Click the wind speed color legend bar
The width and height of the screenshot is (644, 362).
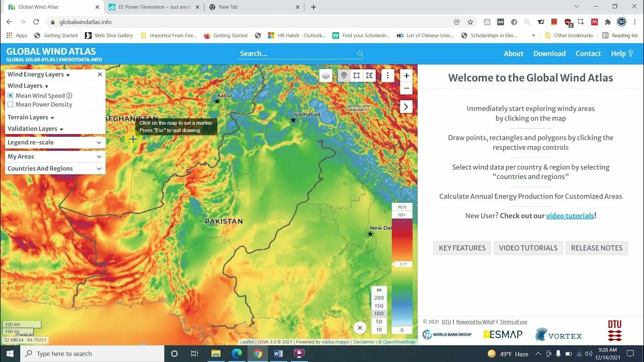[402, 272]
